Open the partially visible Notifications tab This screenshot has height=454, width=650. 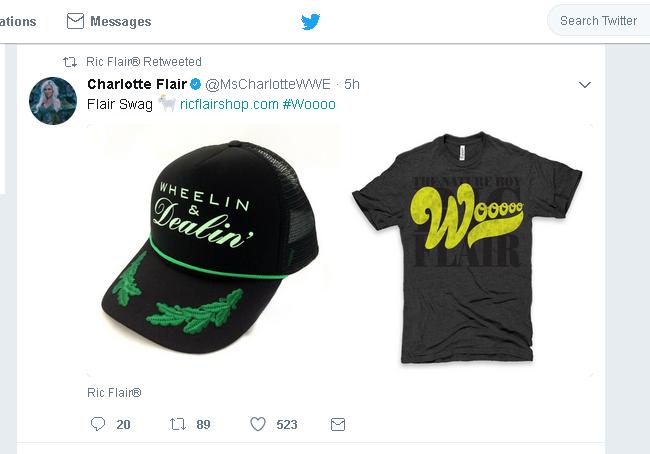[x=18, y=22]
